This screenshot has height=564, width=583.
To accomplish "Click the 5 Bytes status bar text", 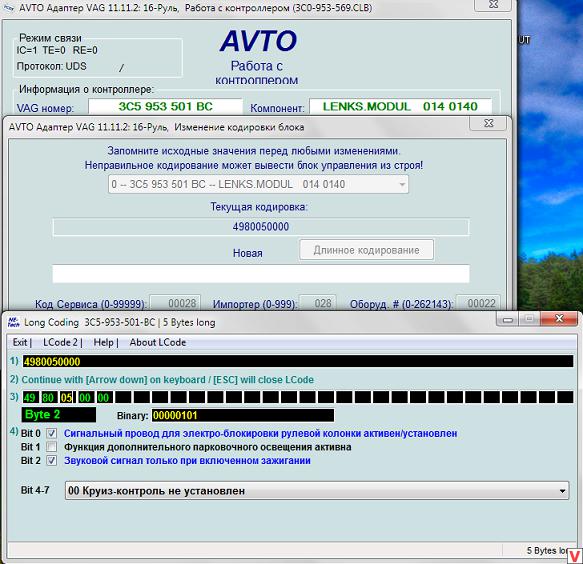I will coord(547,551).
